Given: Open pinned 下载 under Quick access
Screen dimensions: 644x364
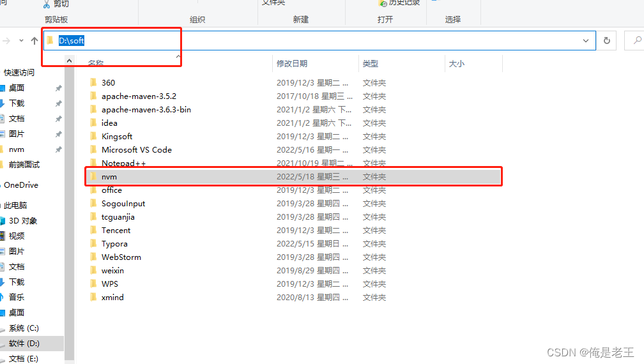Looking at the screenshot, I should [17, 103].
